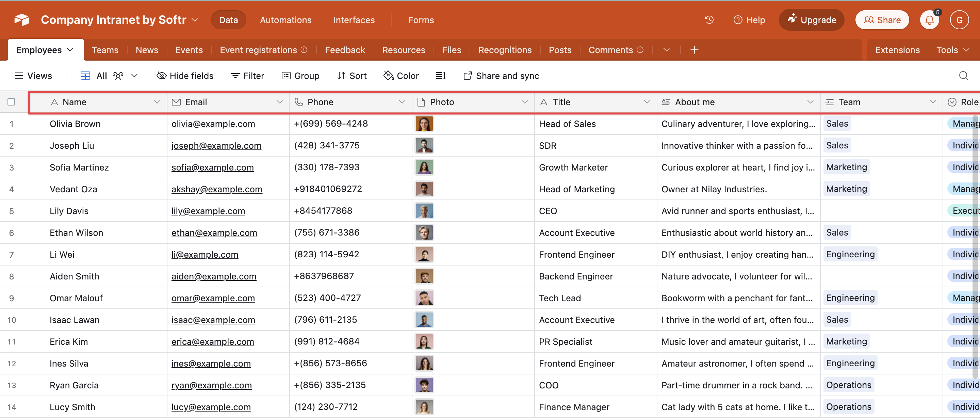The image size is (980, 418).
Task: Toggle Hide fields visibility option
Action: click(185, 76)
